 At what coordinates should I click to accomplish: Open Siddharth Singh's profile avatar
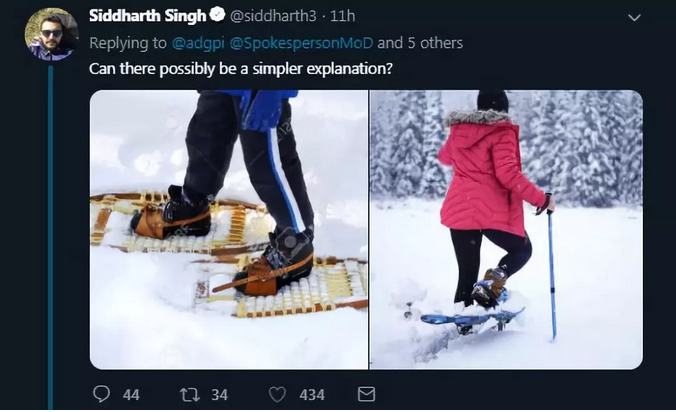click(50, 35)
